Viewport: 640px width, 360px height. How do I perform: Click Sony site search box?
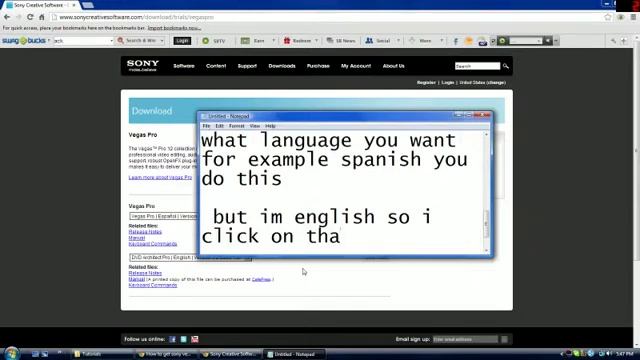tap(477, 66)
